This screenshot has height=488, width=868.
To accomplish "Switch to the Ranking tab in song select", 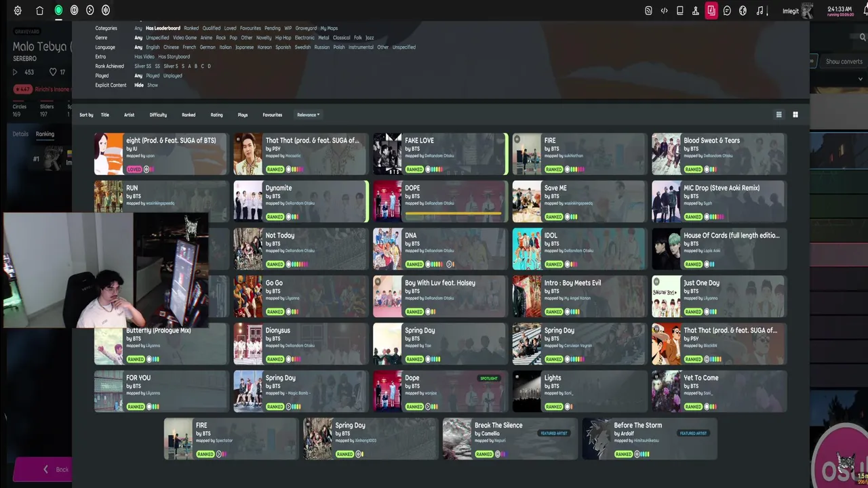I will [x=45, y=134].
